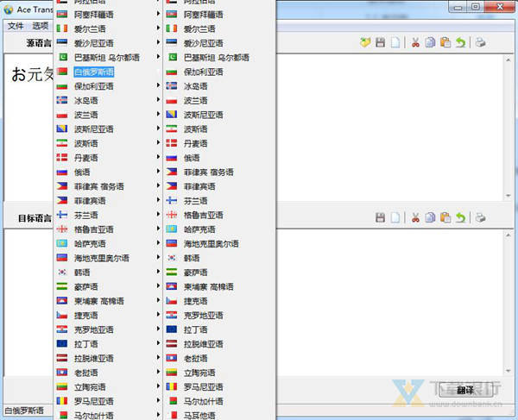This screenshot has height=420, width=518.
Task: Save target translation with floppy icon
Action: pos(380,217)
